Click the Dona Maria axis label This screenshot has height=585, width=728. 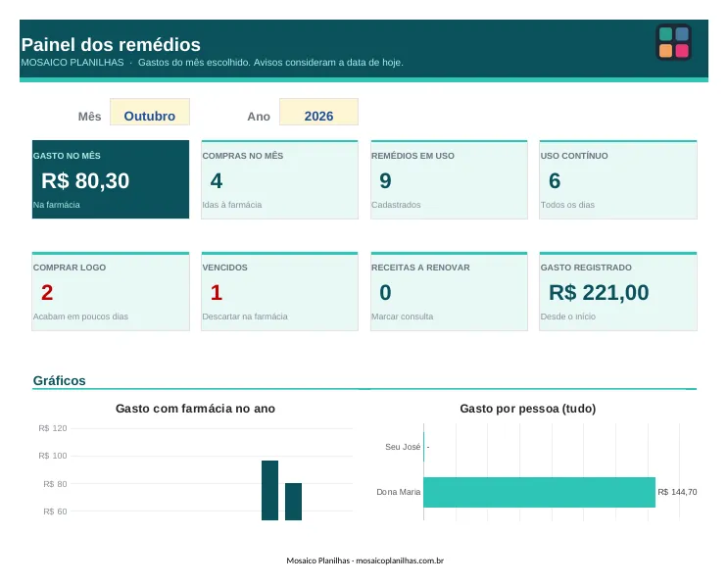[x=399, y=492]
